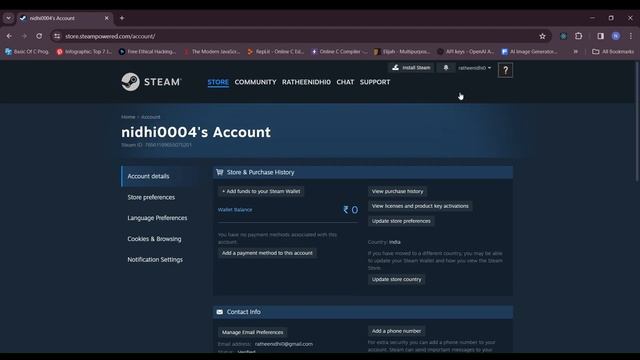
Task: Open Basic Of C Prog bookmark
Action: [27, 51]
